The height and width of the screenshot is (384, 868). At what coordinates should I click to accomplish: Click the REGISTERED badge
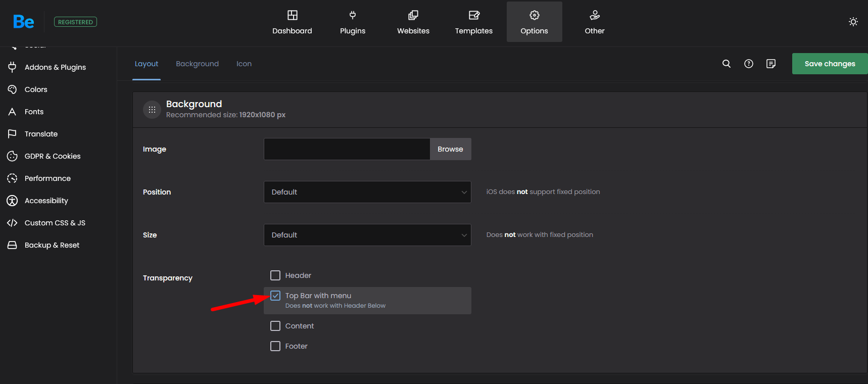75,22
